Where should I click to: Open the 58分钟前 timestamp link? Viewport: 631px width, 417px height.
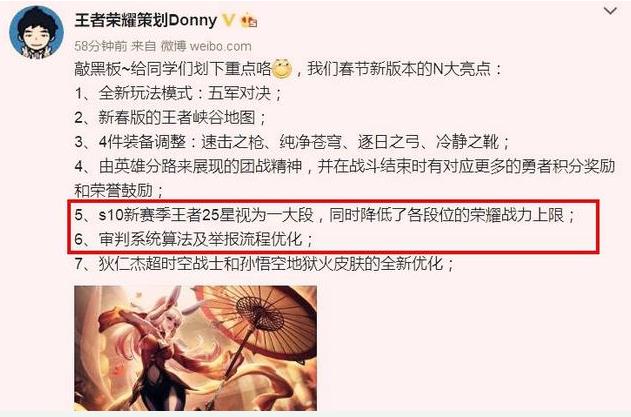[101, 46]
